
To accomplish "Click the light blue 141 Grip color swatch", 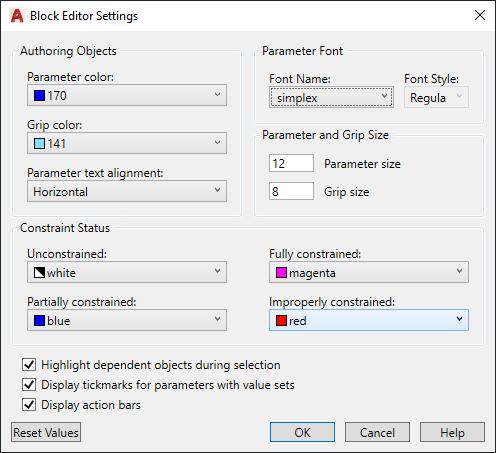I will tap(39, 144).
